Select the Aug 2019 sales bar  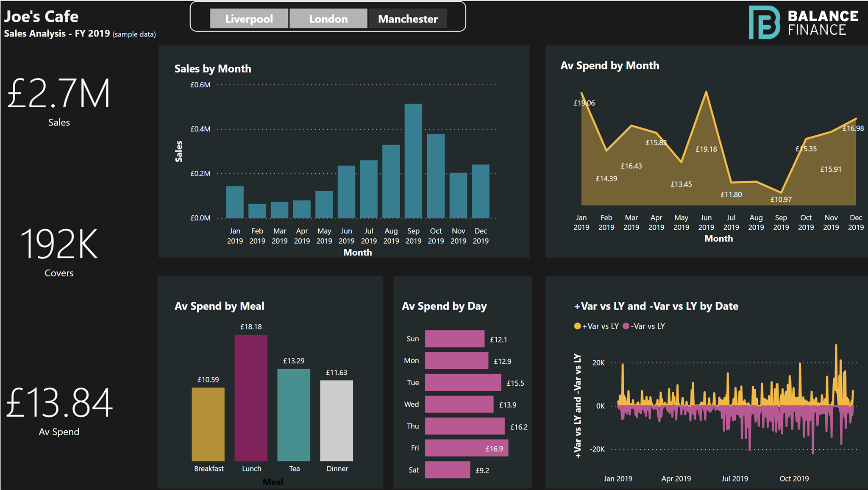point(391,181)
